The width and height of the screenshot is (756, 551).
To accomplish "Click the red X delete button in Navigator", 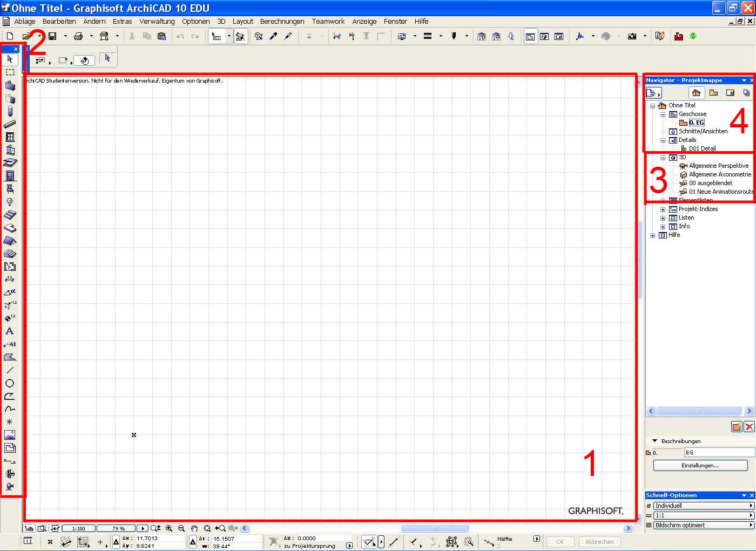I will tap(749, 427).
